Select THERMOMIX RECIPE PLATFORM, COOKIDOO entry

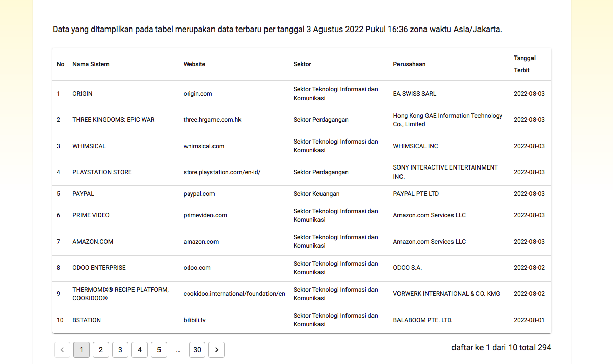[x=120, y=294]
